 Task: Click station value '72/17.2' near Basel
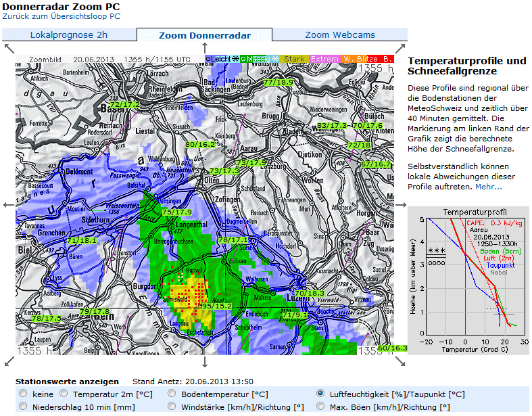tap(125, 105)
